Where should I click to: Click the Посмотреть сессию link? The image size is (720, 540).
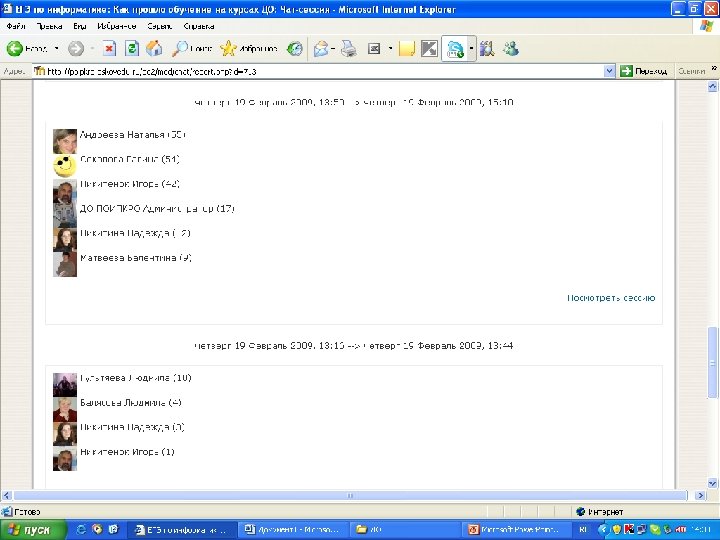pos(611,298)
